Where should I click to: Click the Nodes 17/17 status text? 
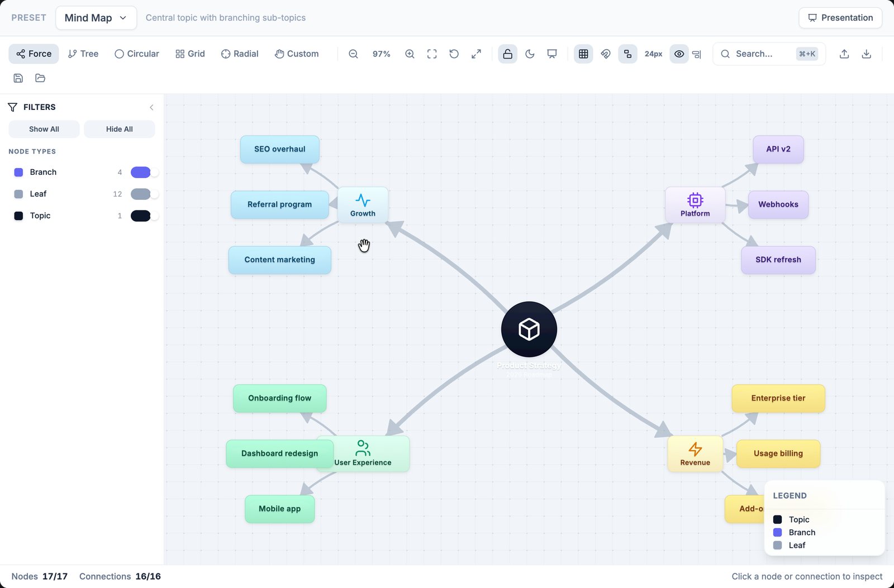coord(39,576)
